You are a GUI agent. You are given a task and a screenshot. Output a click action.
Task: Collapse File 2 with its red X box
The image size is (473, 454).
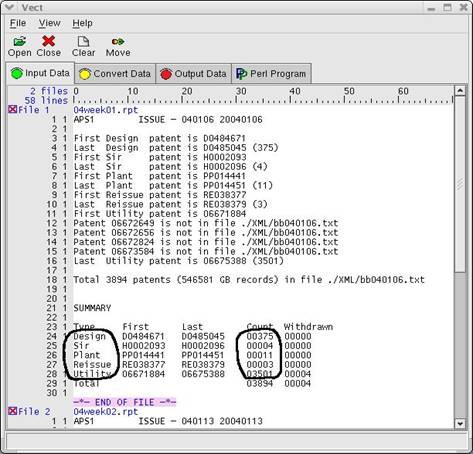(x=12, y=411)
